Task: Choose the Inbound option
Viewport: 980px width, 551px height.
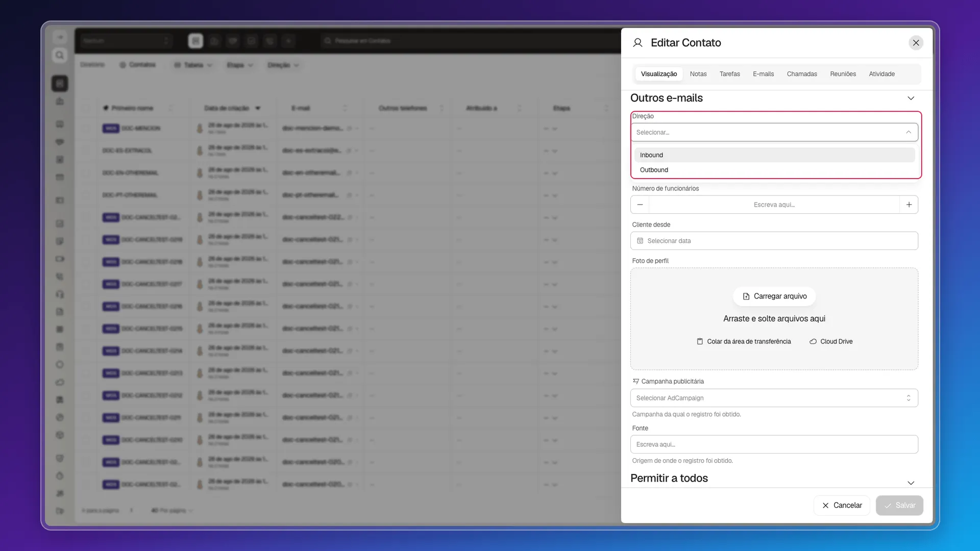Action: 774,155
